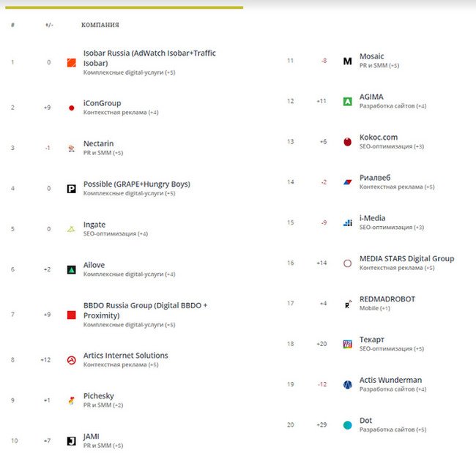This screenshot has height=461, width=476.
Task: Open the Actis Wunderman company link
Action: coord(391,380)
